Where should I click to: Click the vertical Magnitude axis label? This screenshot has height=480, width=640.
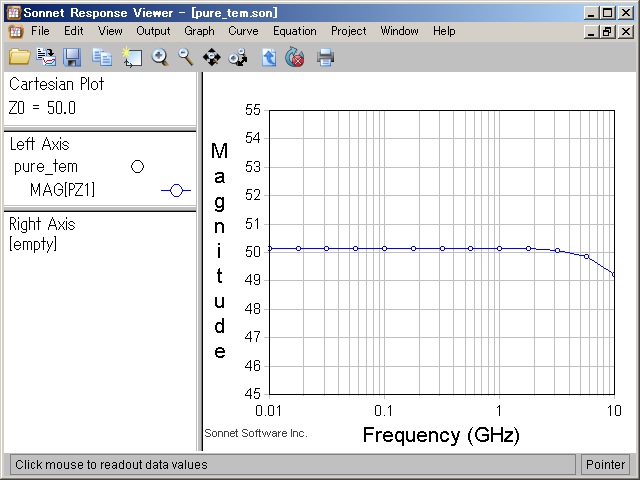pos(220,251)
